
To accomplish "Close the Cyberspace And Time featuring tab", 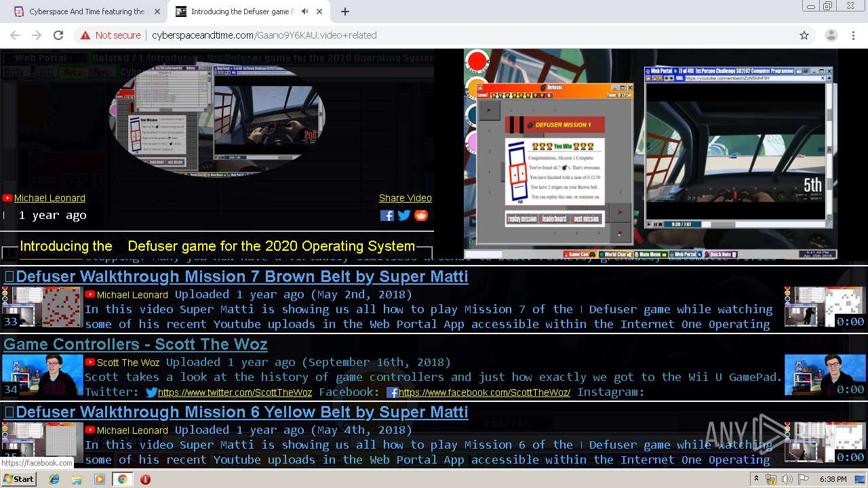I will [157, 12].
